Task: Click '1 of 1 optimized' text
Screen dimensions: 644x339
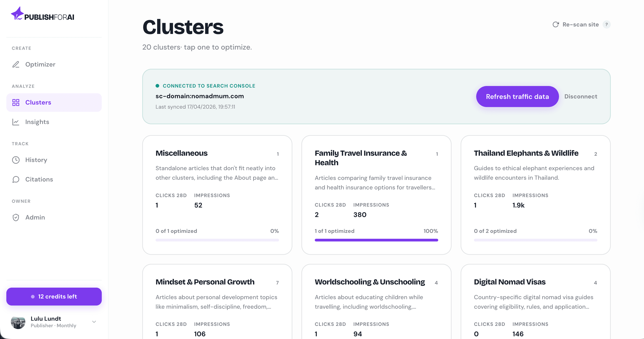Action: [x=334, y=231]
